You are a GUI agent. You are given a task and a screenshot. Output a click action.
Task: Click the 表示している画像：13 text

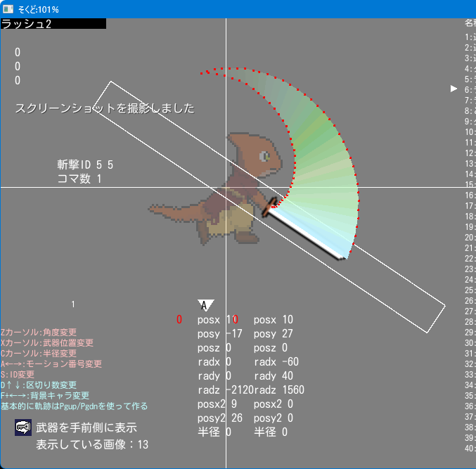(92, 444)
